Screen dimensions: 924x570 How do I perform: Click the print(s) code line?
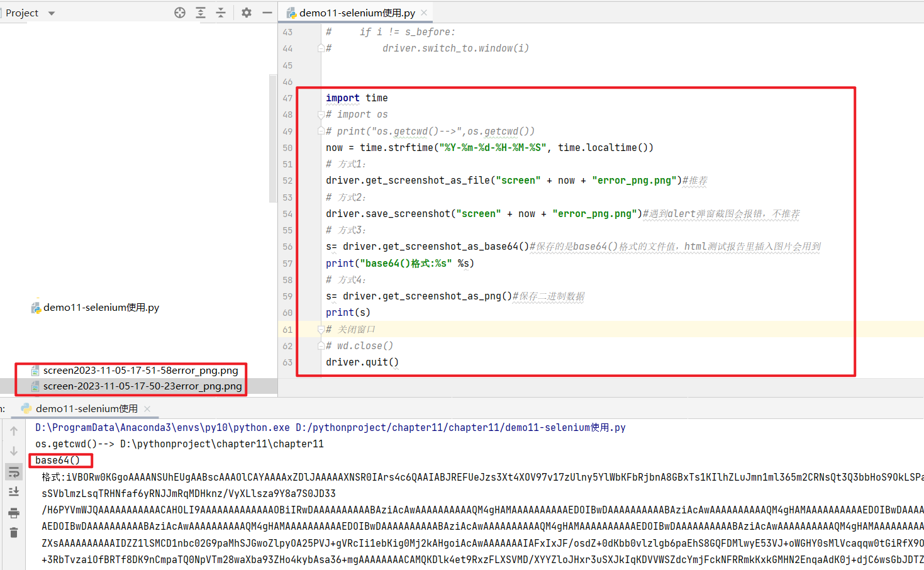tap(348, 313)
